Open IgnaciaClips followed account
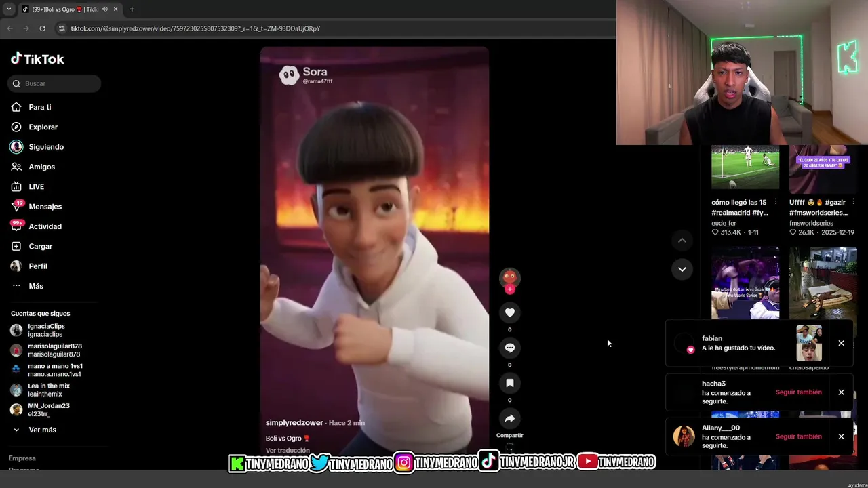Screen dimensions: 868x488 click(46, 330)
